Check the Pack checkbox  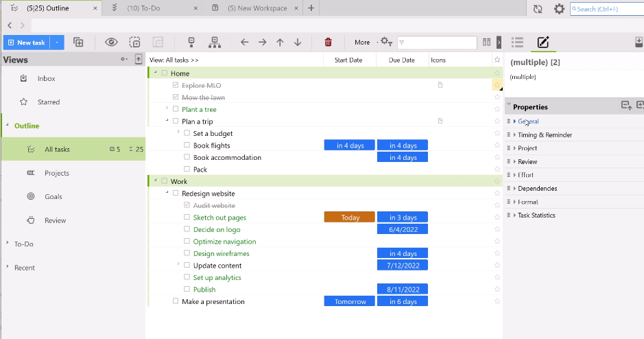(x=187, y=169)
